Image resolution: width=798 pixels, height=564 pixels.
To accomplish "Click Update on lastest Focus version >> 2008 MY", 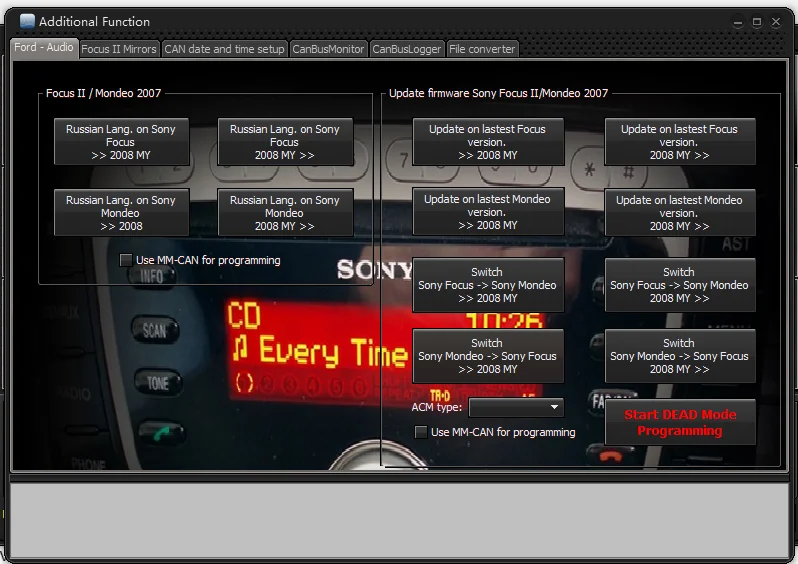I will click(488, 142).
